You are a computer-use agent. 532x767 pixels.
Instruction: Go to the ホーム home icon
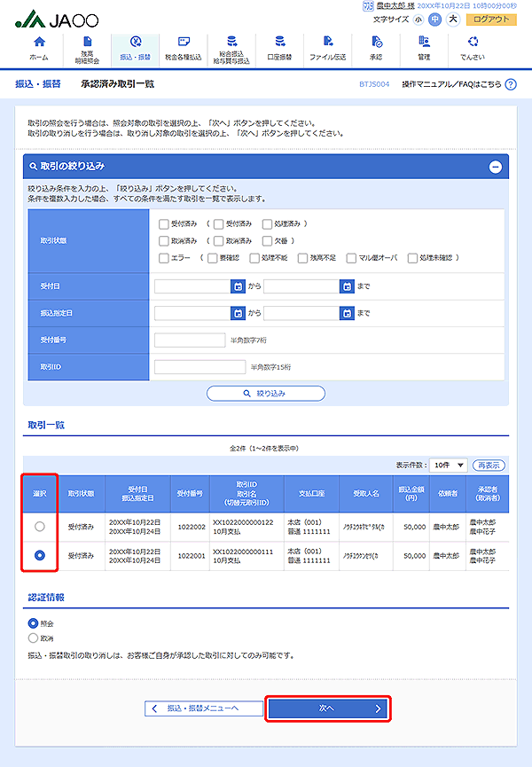point(39,42)
